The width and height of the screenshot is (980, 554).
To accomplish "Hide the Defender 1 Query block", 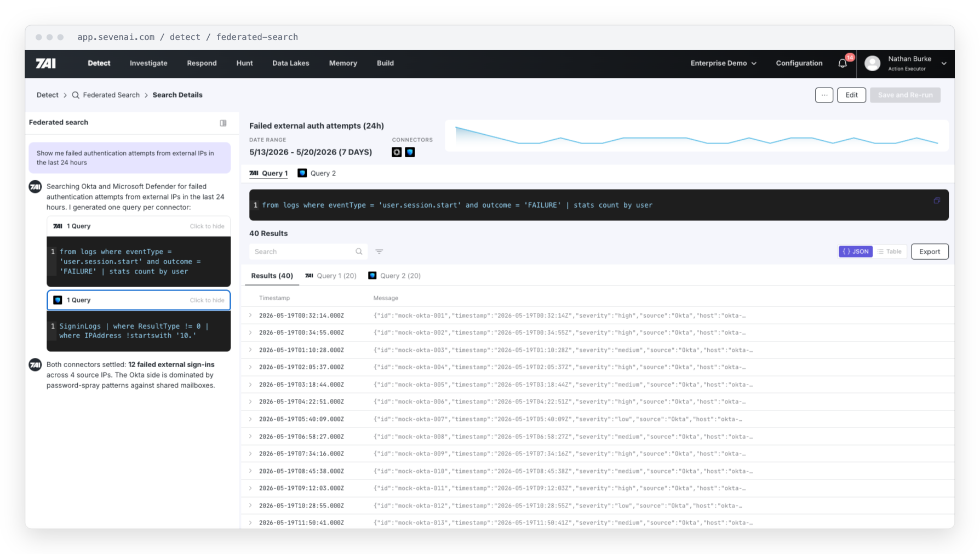I will point(207,300).
